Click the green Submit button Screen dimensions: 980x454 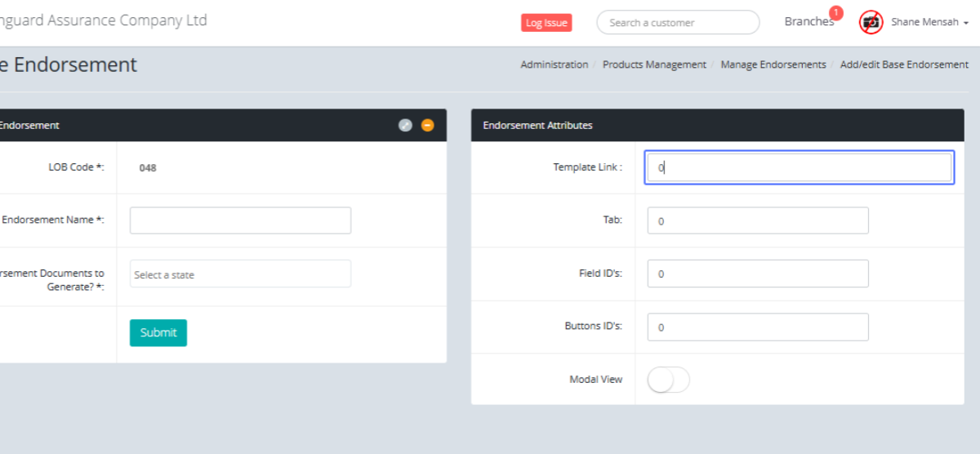(158, 332)
